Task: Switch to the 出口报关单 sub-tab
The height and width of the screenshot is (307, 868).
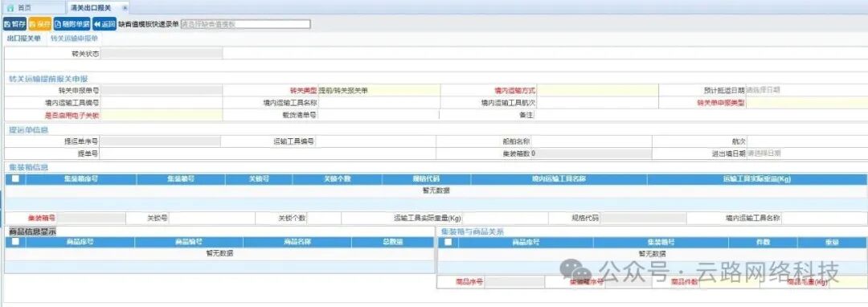Action: [x=24, y=39]
